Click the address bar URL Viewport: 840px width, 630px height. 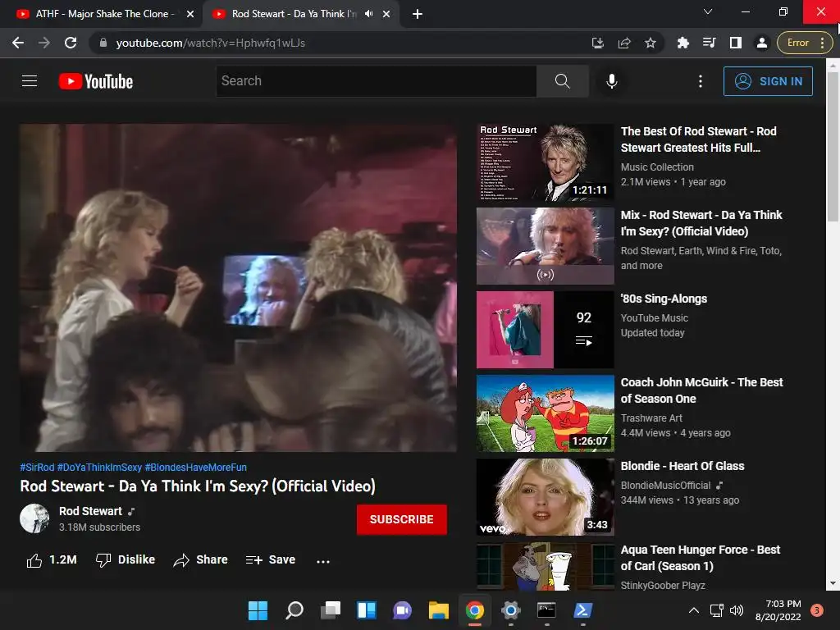(x=211, y=43)
